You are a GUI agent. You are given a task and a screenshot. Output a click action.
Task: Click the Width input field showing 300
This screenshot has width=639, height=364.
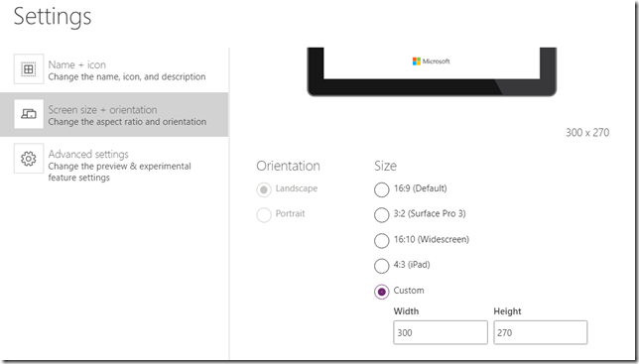pyautogui.click(x=441, y=332)
